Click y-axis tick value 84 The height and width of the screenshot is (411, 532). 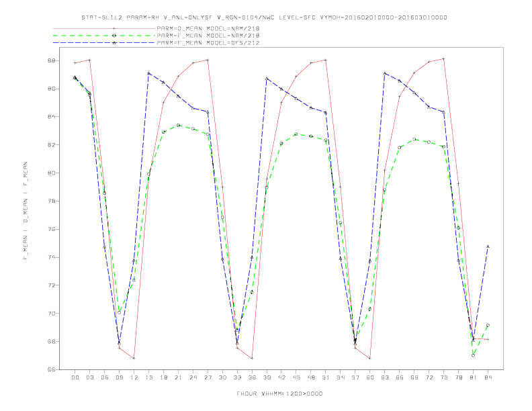52,117
